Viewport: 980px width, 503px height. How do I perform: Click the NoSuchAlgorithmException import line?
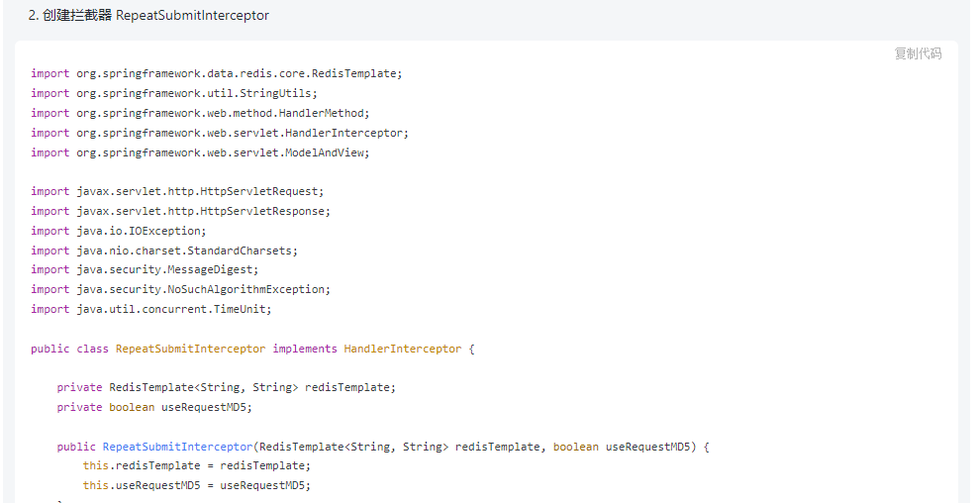coord(180,289)
